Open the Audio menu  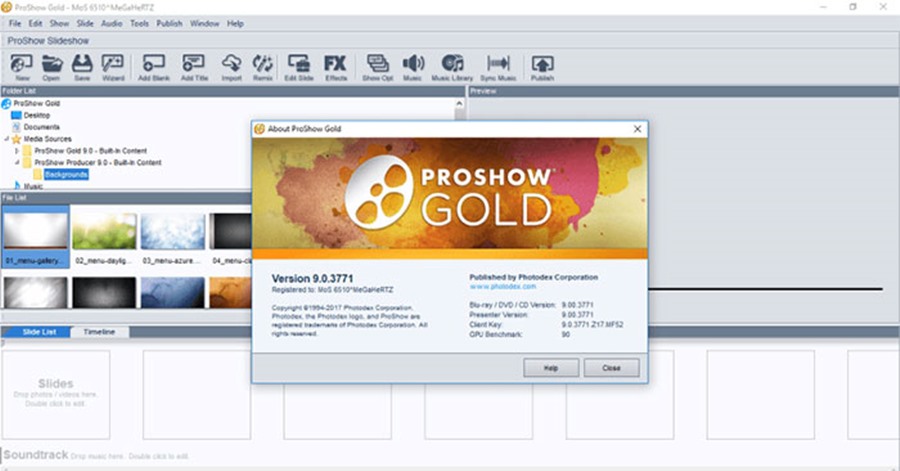click(112, 23)
